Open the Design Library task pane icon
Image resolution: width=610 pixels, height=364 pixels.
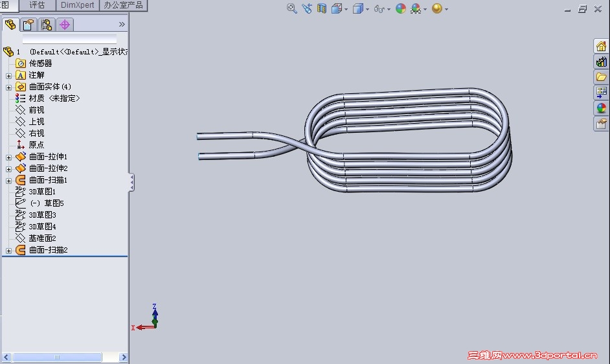pyautogui.click(x=601, y=62)
